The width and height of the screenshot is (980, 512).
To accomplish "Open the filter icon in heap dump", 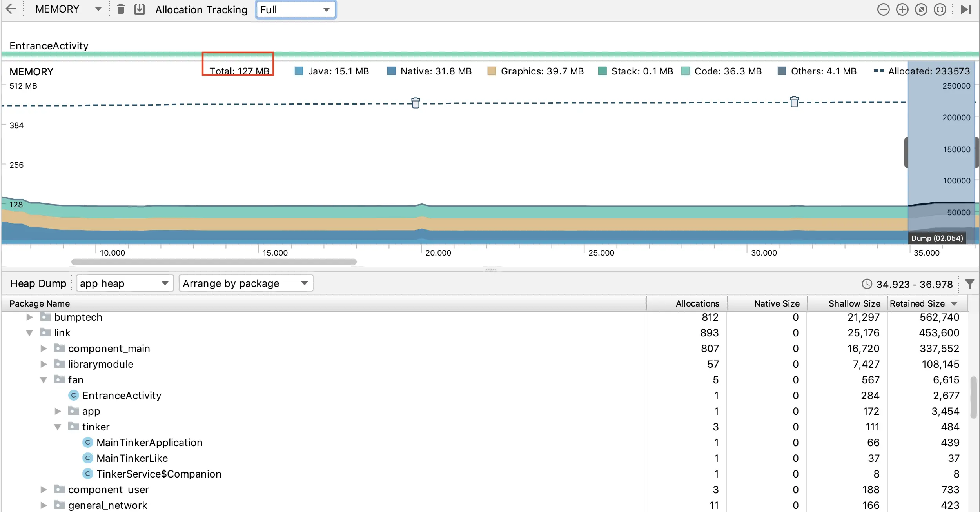I will pyautogui.click(x=969, y=284).
